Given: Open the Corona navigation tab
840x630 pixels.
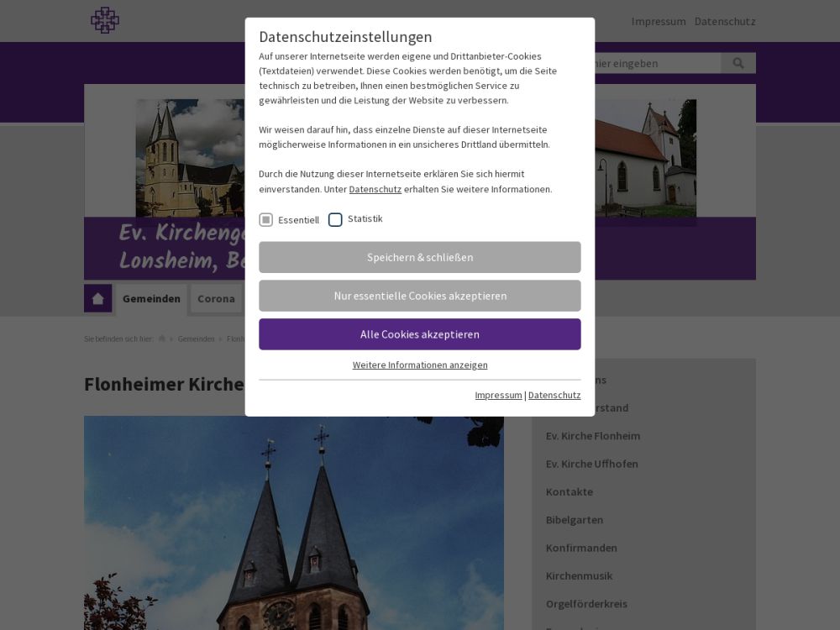Looking at the screenshot, I should 216,298.
